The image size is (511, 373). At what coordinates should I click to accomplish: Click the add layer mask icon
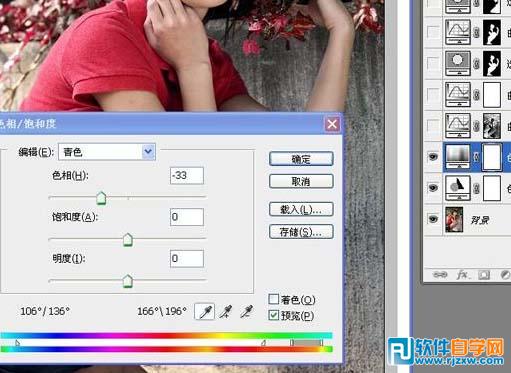click(x=484, y=275)
